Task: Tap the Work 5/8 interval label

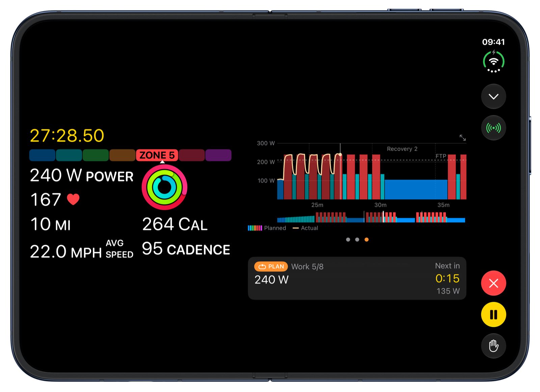Action: 307,267
